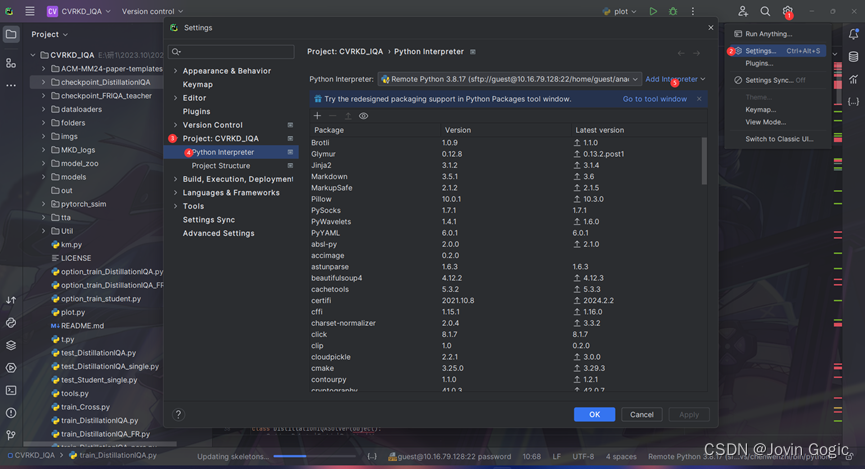This screenshot has width=865, height=469.
Task: Open the Structure tool window icon
Action: coord(11,63)
